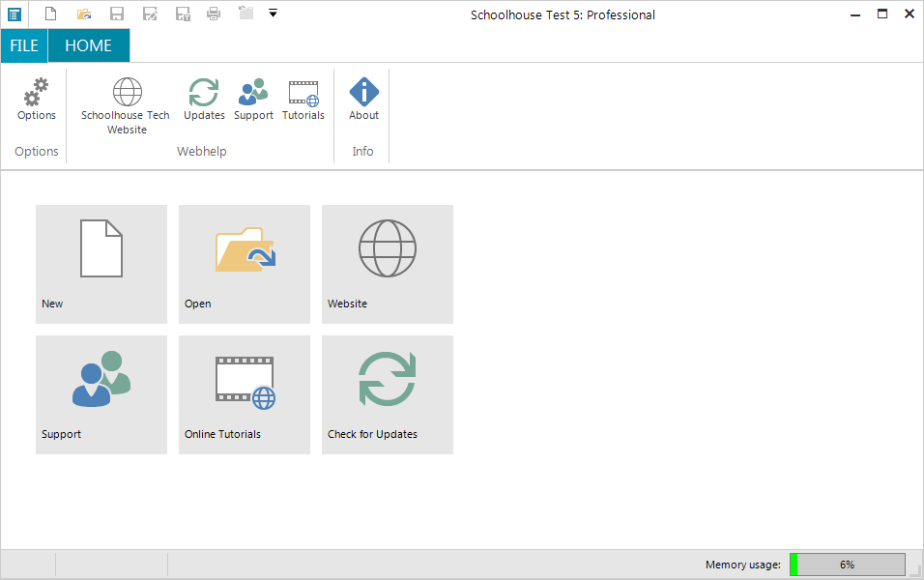Viewport: 924px width, 580px height.
Task: Click the Schoolhouse Test application icon
Action: [x=14, y=14]
